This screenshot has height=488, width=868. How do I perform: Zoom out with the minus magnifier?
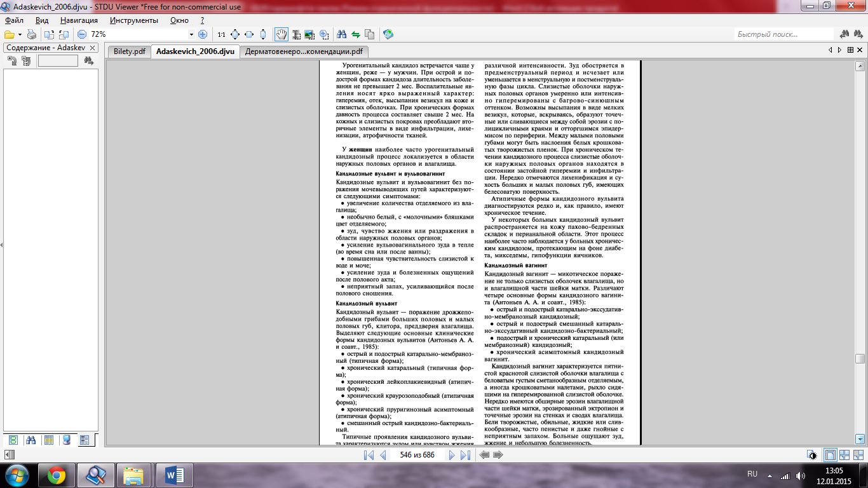click(82, 34)
